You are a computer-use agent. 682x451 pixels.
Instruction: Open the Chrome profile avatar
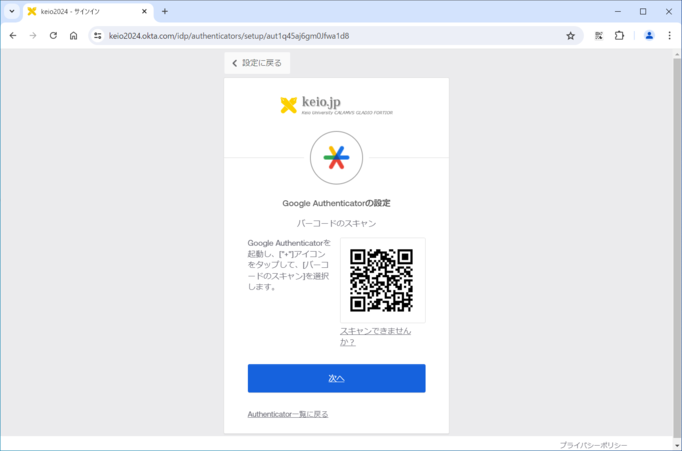(649, 35)
